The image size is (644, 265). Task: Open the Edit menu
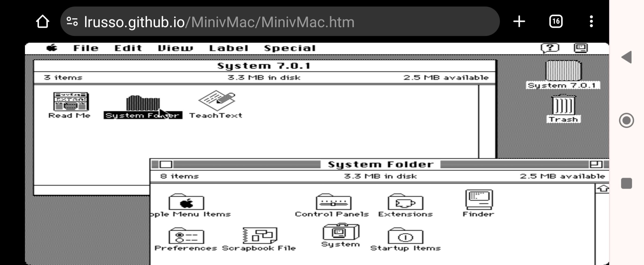tap(128, 48)
